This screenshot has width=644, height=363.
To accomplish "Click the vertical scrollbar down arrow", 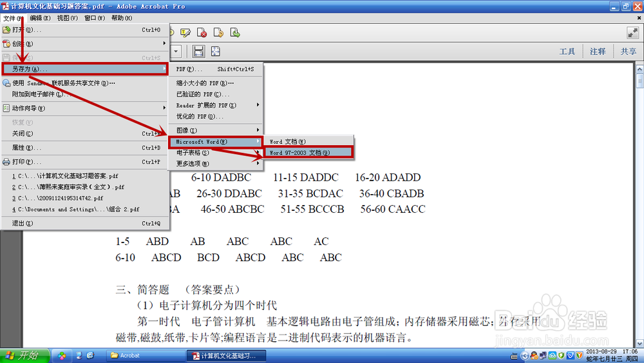I will click(x=639, y=343).
